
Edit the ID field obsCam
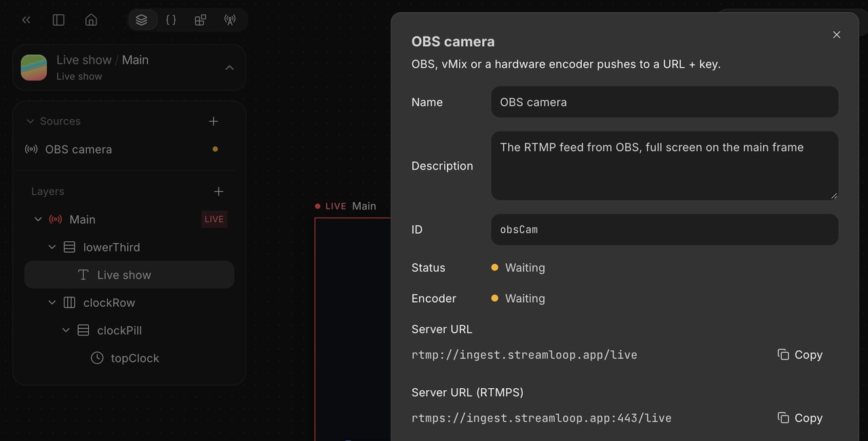click(665, 230)
